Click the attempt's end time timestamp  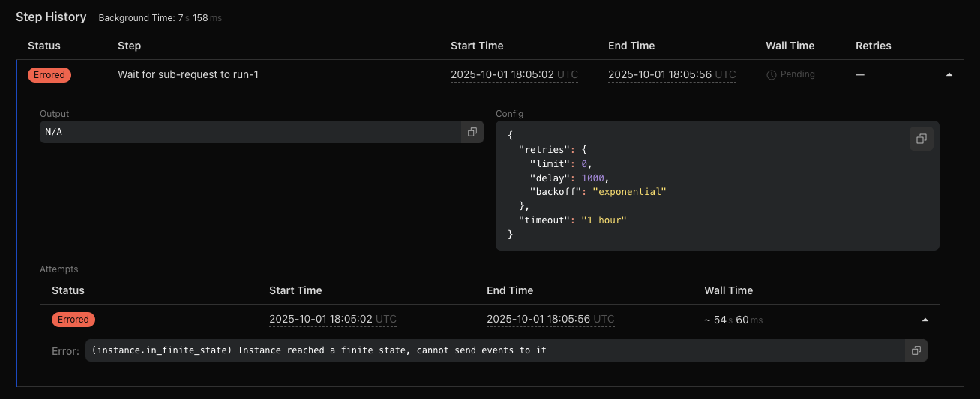click(x=550, y=319)
